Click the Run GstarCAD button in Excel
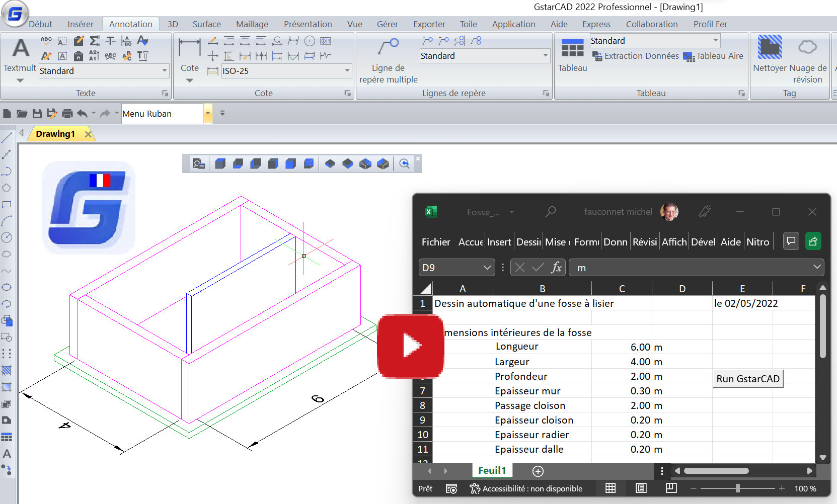The height and width of the screenshot is (504, 837). coord(748,379)
